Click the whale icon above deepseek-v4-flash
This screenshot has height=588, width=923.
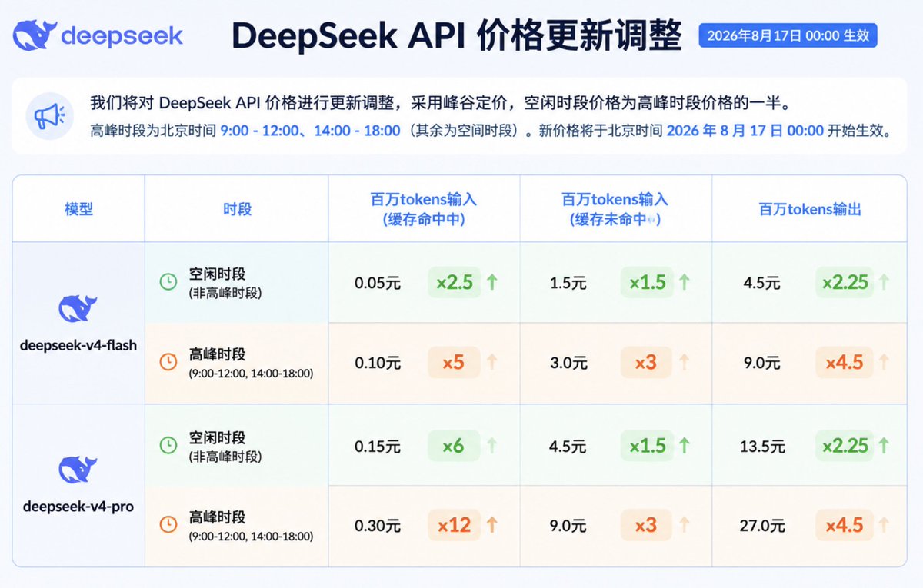click(78, 309)
